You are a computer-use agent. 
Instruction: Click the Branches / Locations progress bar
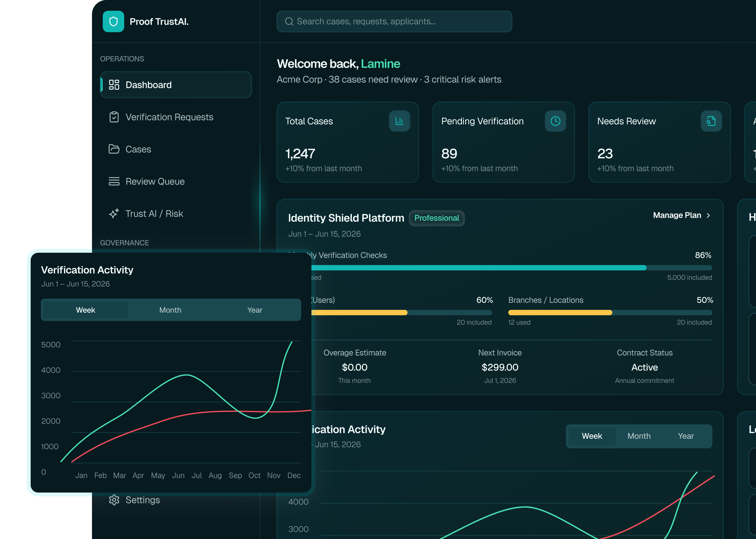[x=610, y=313]
